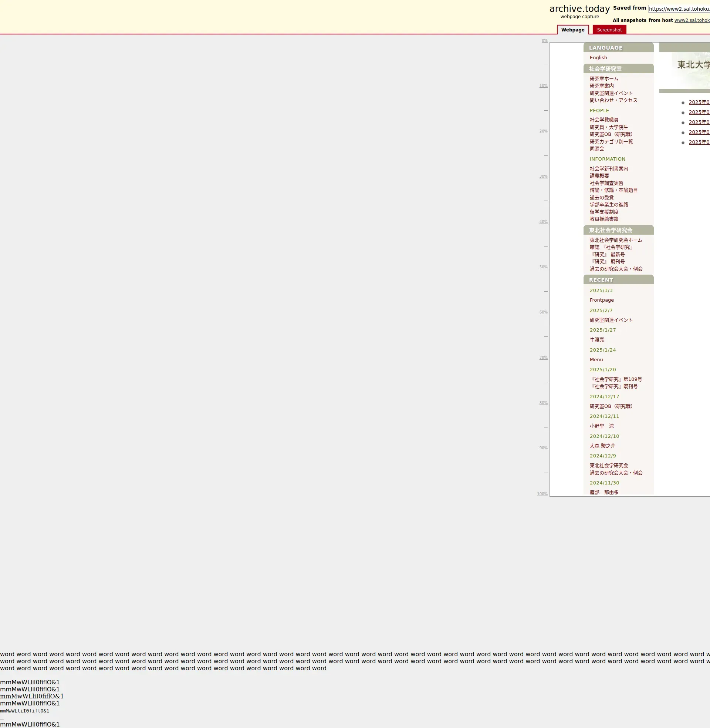Open 社会学教職員 under PEOPLE
Image resolution: width=710 pixels, height=728 pixels.
[x=604, y=120]
